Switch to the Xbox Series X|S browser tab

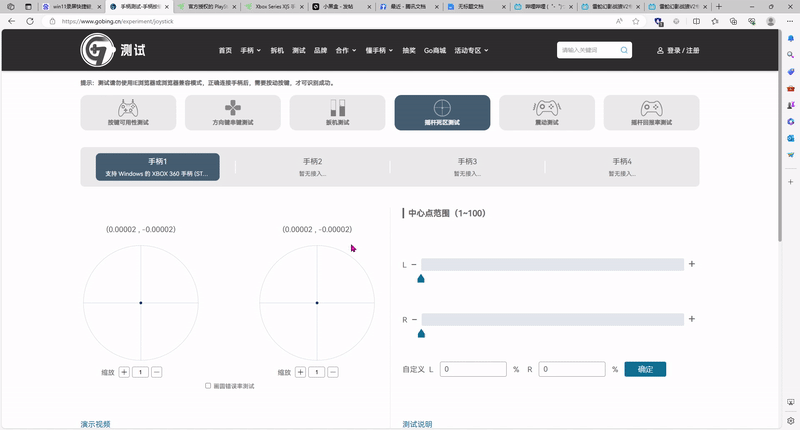pos(274,7)
